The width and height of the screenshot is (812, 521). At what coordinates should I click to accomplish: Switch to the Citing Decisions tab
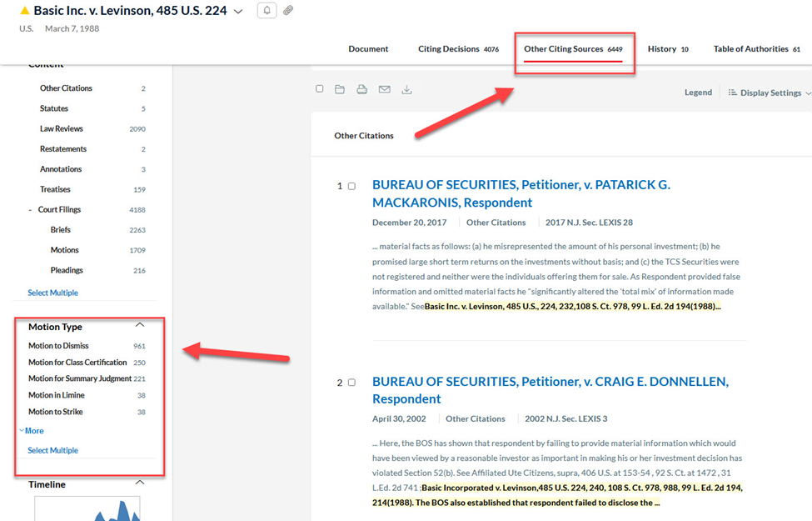458,48
